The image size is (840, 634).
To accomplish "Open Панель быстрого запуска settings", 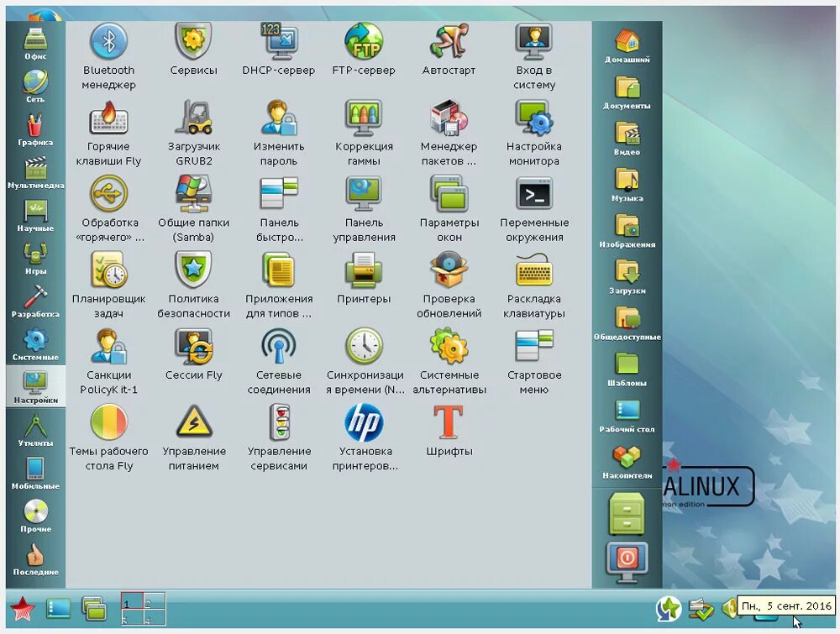I will [279, 209].
